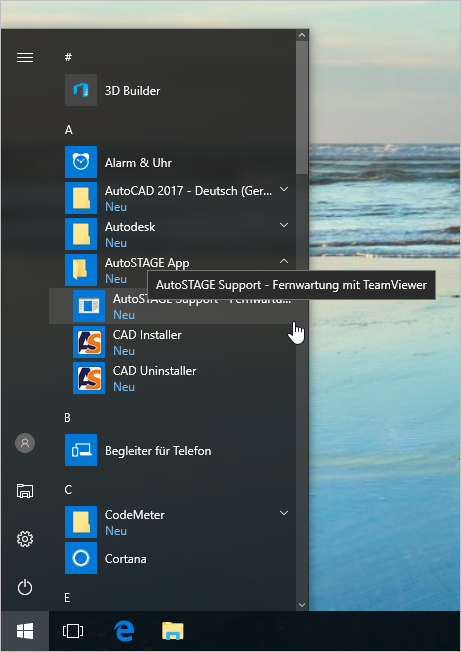Click the 'Begleiter für Telefon' label

pos(158,451)
